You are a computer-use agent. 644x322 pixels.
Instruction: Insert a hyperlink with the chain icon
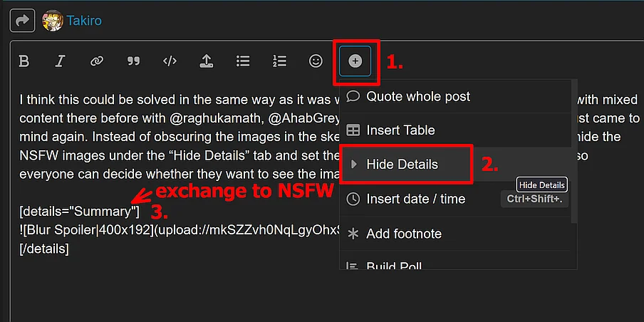[96, 61]
